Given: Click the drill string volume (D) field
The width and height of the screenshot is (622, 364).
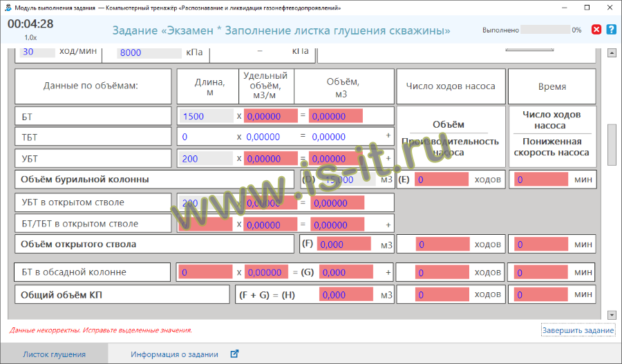Looking at the screenshot, I should 348,180.
